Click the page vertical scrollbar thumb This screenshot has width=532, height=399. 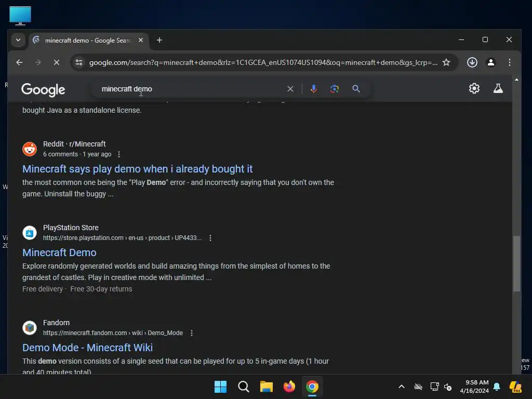point(516,263)
